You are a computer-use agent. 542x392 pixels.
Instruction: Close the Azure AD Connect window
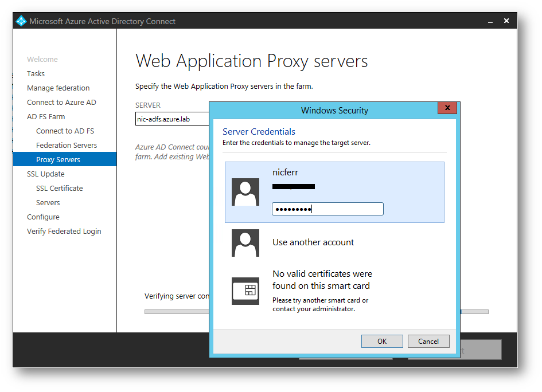[x=506, y=21]
